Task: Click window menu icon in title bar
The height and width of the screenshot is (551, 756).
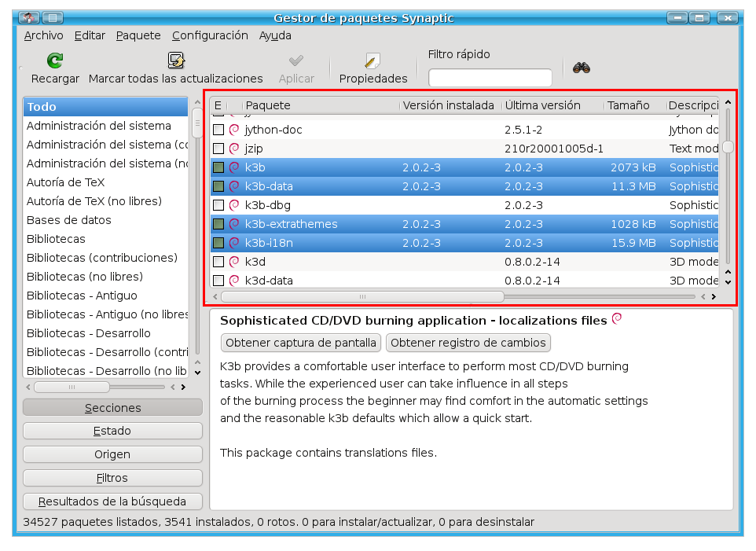Action: click(29, 18)
